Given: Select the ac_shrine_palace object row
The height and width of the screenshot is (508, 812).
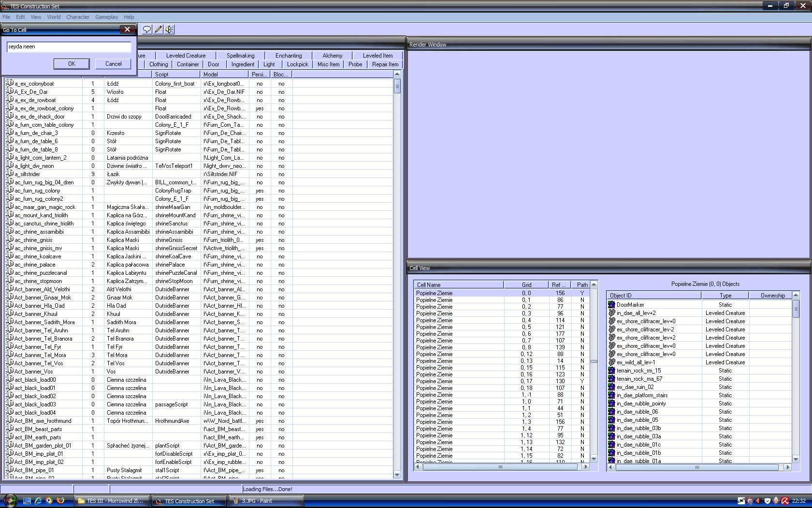Looking at the screenshot, I should 199,265.
